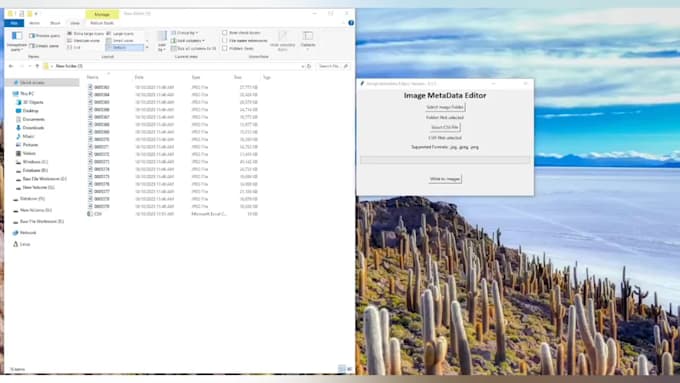The width and height of the screenshot is (680, 383).
Task: Go up one folder level arrow
Action: pyautogui.click(x=37, y=66)
